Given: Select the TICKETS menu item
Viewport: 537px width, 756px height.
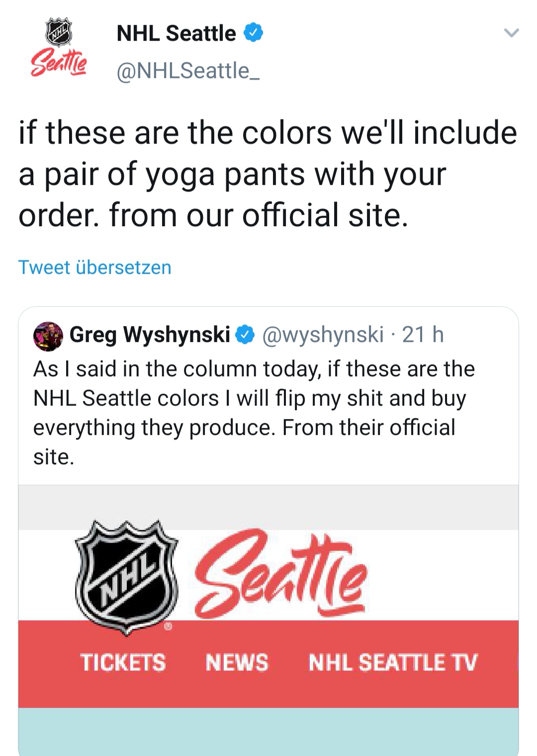Looking at the screenshot, I should pos(123,663).
